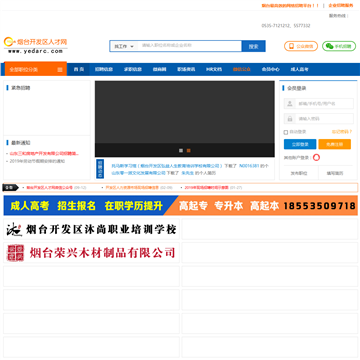Screen dimensions: 360x360
Task: Open the first announcement dated 09-12
Action: click(x=50, y=188)
